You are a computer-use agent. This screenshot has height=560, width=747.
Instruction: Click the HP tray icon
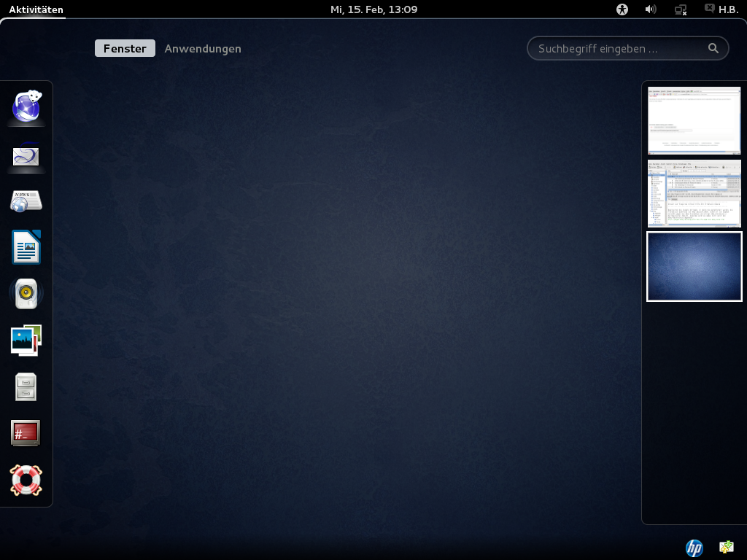tap(694, 548)
